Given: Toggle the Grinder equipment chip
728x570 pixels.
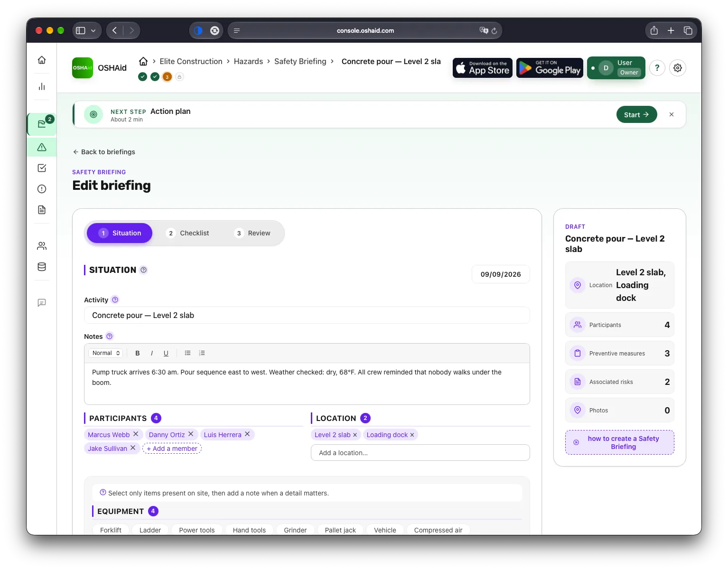Looking at the screenshot, I should [x=295, y=530].
